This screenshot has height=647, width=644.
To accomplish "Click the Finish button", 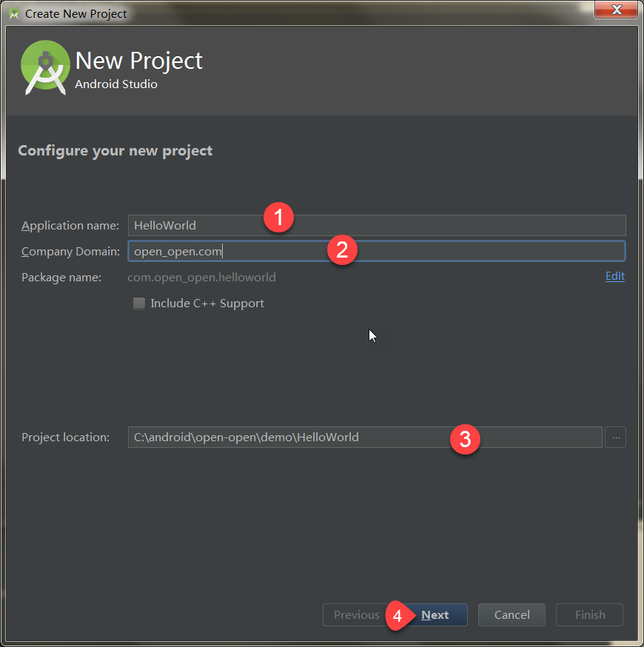I will coord(589,614).
